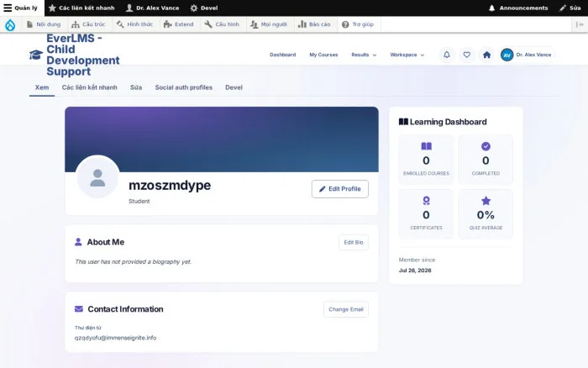Click the AV user avatar badge
588x368 pixels.
pos(507,55)
